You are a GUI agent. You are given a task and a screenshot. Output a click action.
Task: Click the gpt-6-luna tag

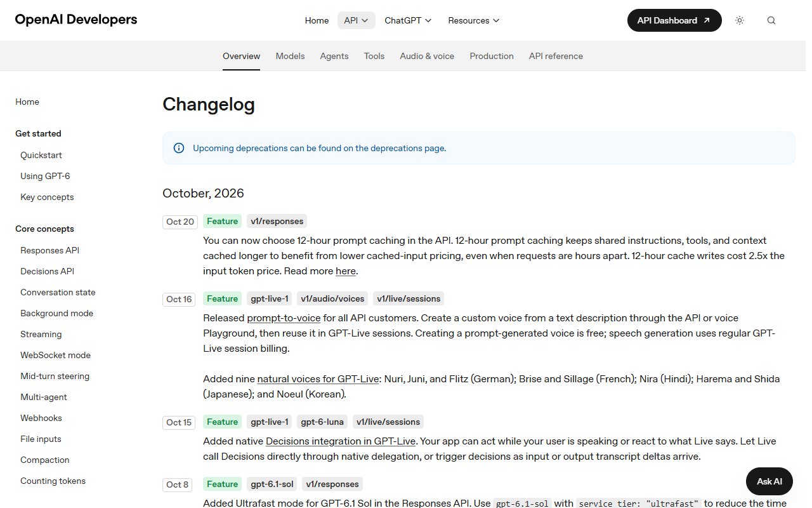click(323, 422)
